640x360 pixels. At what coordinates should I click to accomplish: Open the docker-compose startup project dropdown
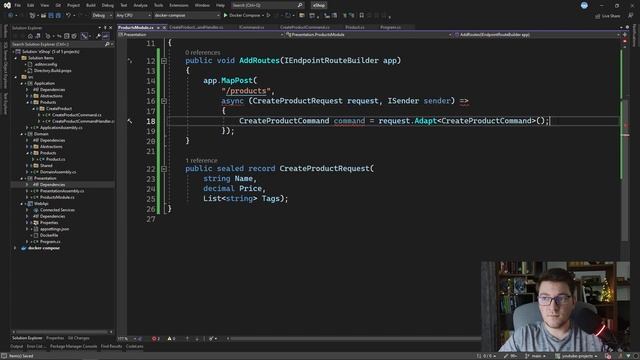coord(187,16)
